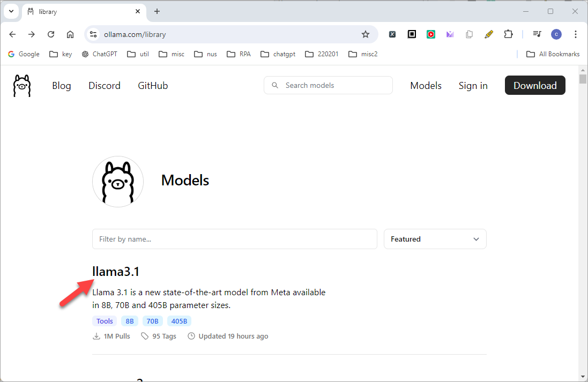Image resolution: width=588 pixels, height=382 pixels.
Task: Open the browser home page icon
Action: click(x=70, y=34)
